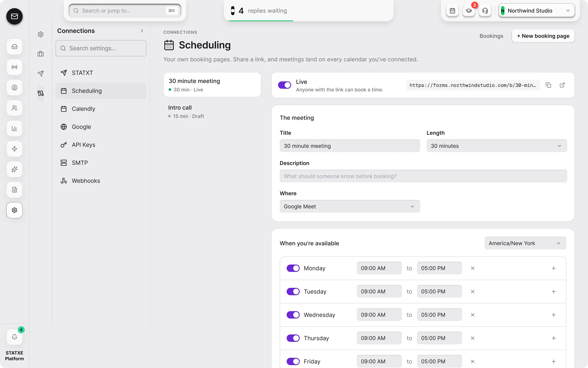588x368 pixels.
Task: Open the Northwind Studio workspace switcher
Action: coord(537,11)
